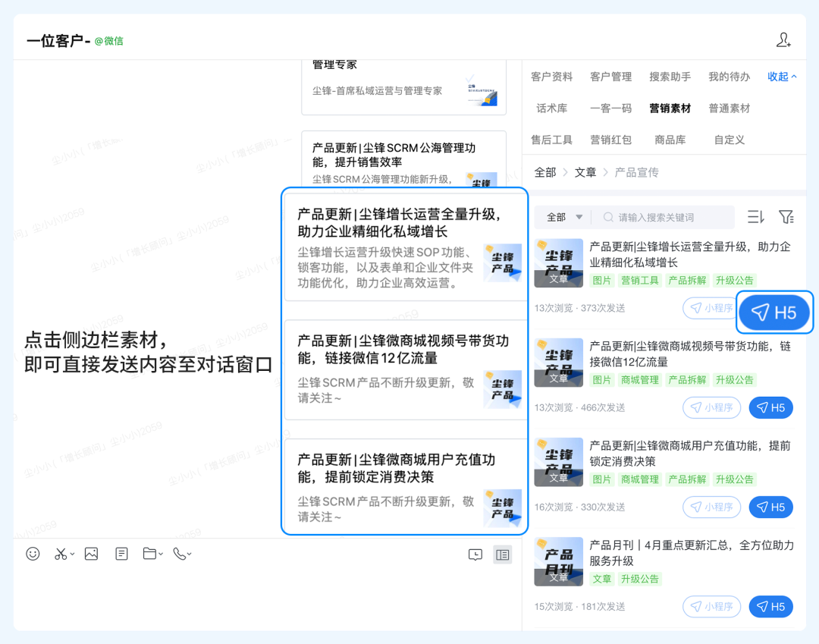The width and height of the screenshot is (819, 644).
Task: Open the 售后工具 tab
Action: (551, 140)
